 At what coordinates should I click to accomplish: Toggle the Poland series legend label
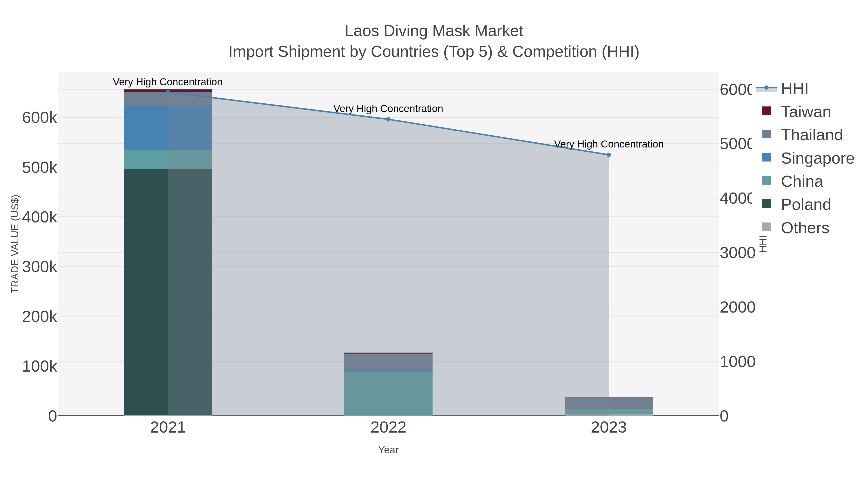[x=806, y=204]
